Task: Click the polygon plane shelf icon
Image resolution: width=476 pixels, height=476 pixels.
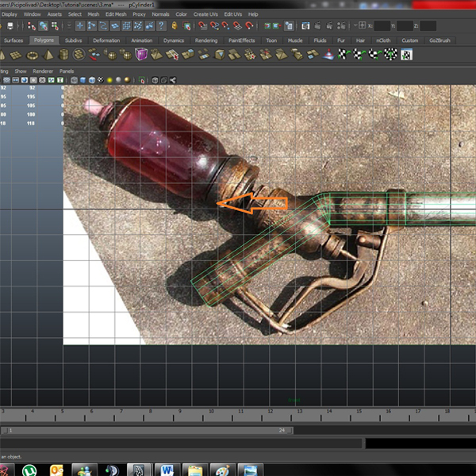Action: [16, 55]
